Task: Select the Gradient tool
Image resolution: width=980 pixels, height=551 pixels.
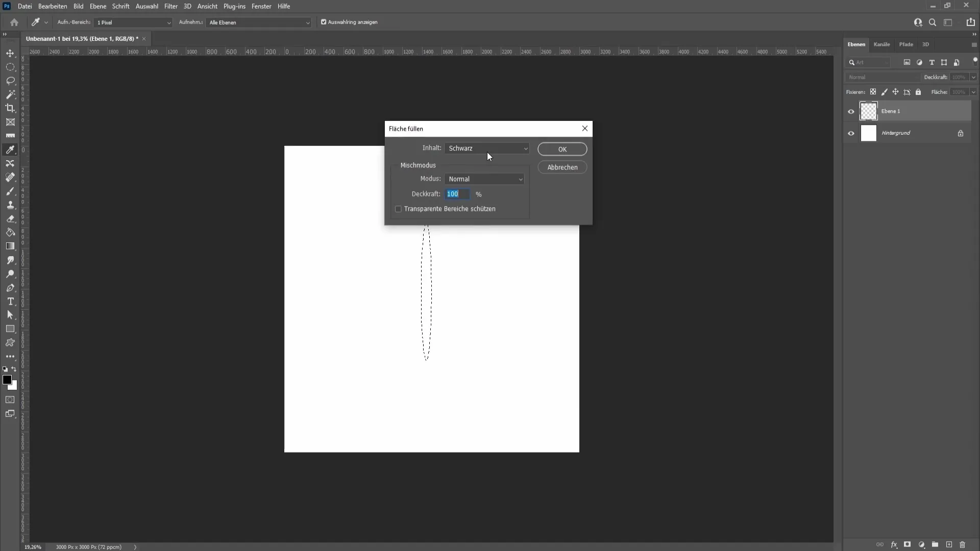Action: pyautogui.click(x=10, y=246)
